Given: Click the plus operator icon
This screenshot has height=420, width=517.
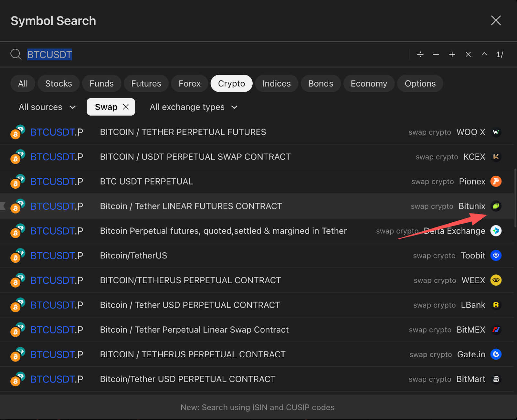Looking at the screenshot, I should click(452, 54).
